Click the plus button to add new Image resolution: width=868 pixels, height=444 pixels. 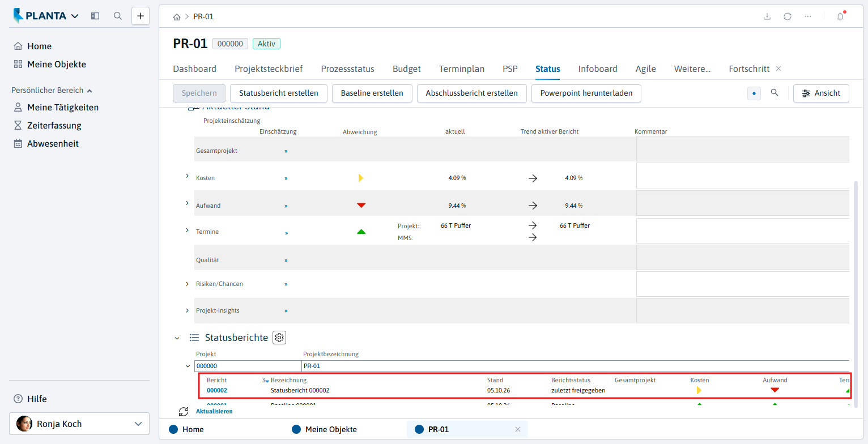click(x=141, y=16)
